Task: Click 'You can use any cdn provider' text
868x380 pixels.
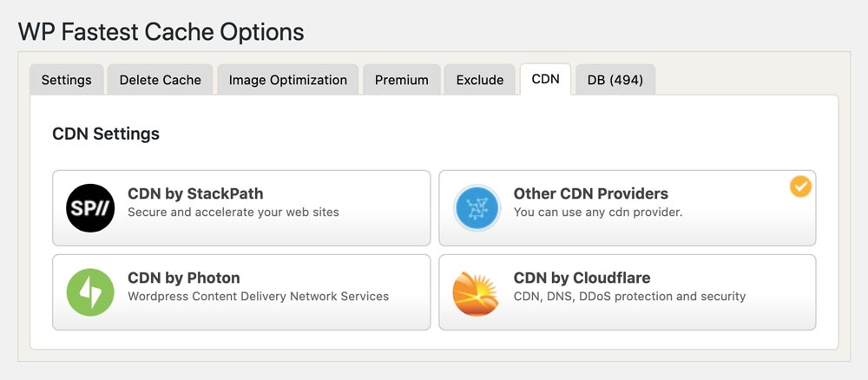Action: point(597,212)
